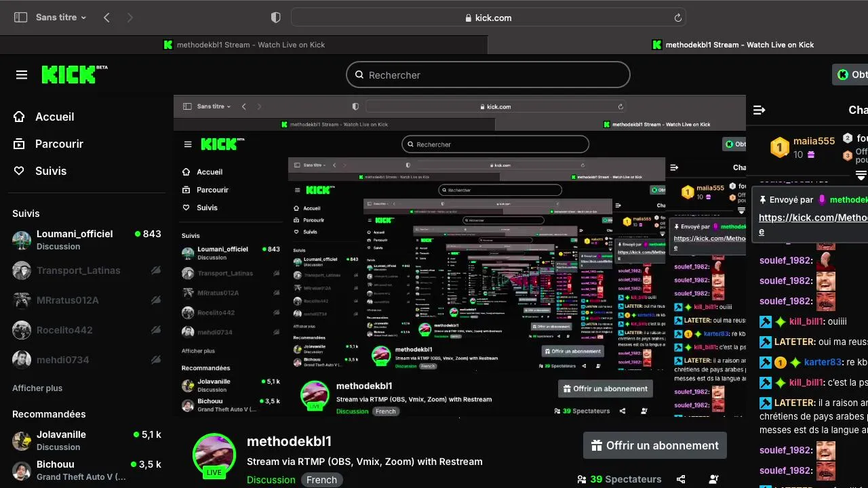The width and height of the screenshot is (868, 488).
Task: Click the partially visible Obt button
Action: coord(850,75)
